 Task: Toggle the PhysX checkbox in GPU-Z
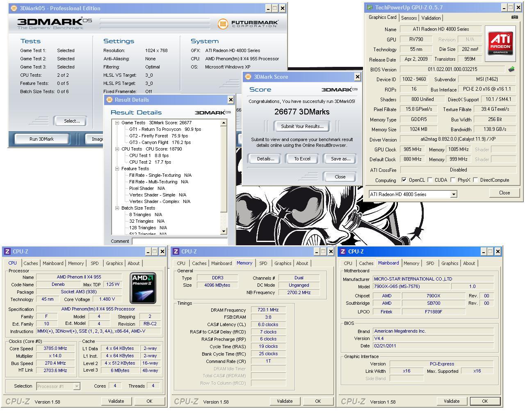[452, 180]
